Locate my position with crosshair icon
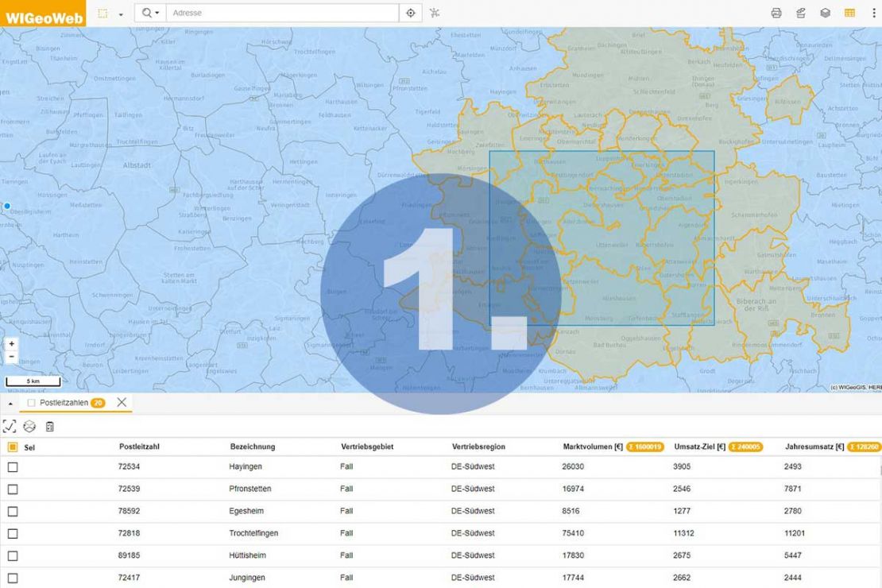882x588 pixels. coord(411,13)
